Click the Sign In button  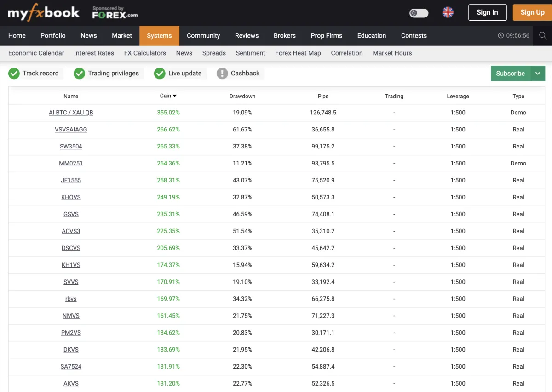point(487,12)
